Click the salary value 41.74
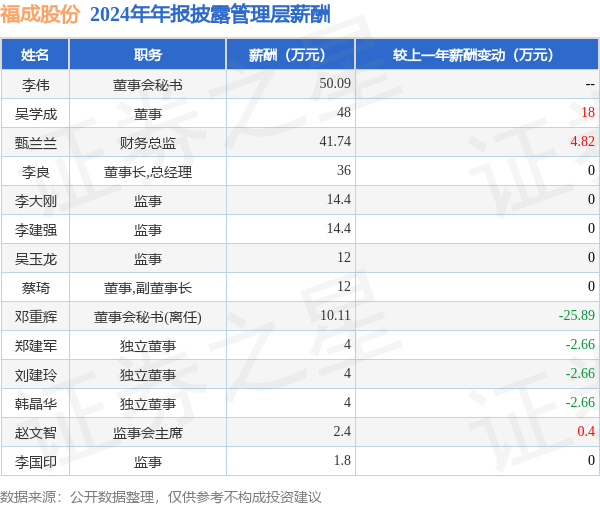The height and width of the screenshot is (506, 600). coord(335,141)
